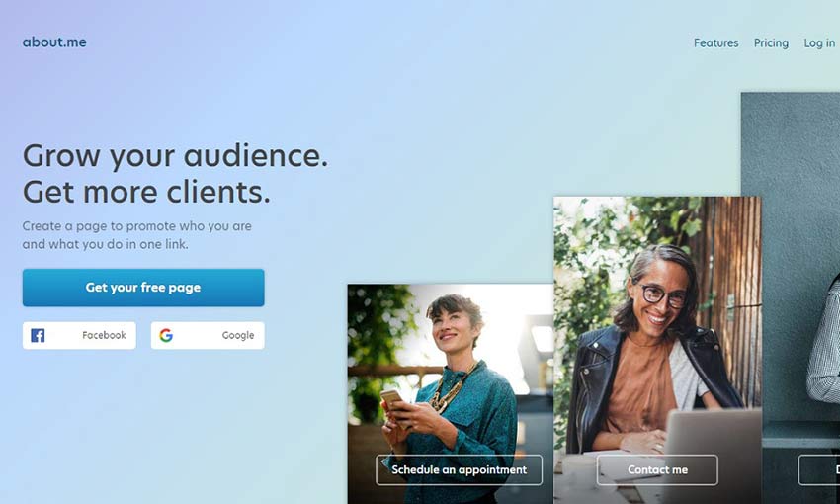Viewport: 840px width, 504px height.
Task: Click the Facebook logo icon
Action: 38,335
